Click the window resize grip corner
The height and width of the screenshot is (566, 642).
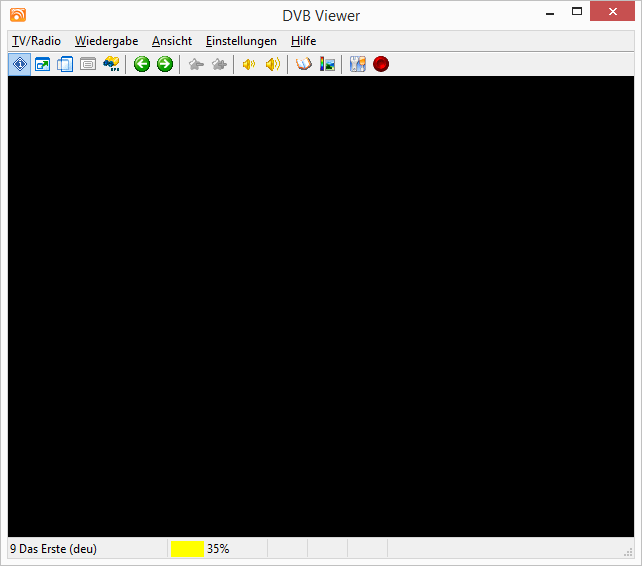point(628,552)
